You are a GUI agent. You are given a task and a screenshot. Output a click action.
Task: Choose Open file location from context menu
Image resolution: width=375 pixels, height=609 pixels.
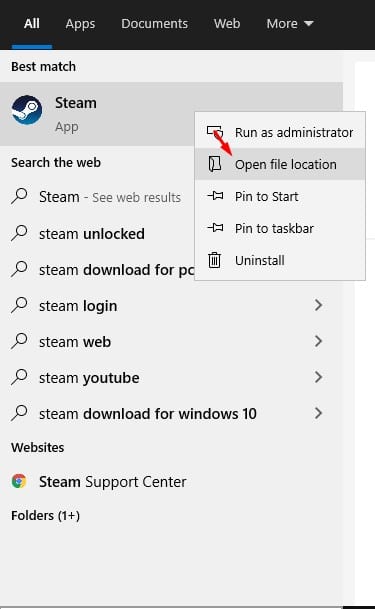tap(280, 164)
